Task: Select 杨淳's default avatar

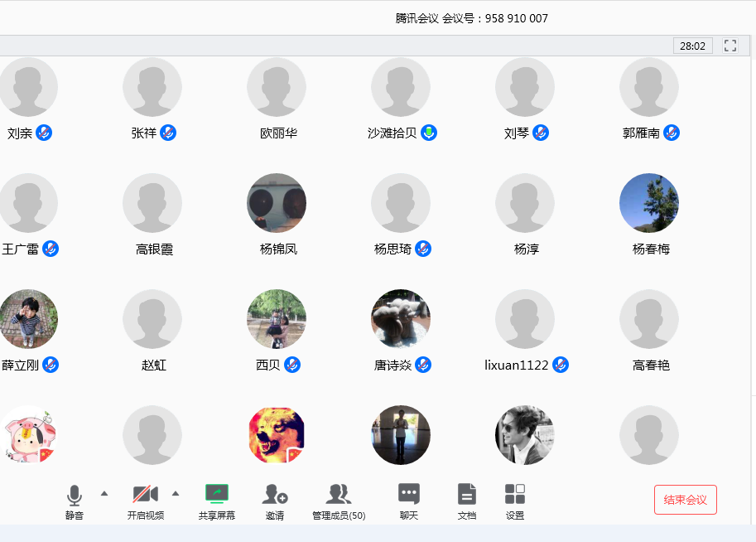Action: (x=525, y=203)
